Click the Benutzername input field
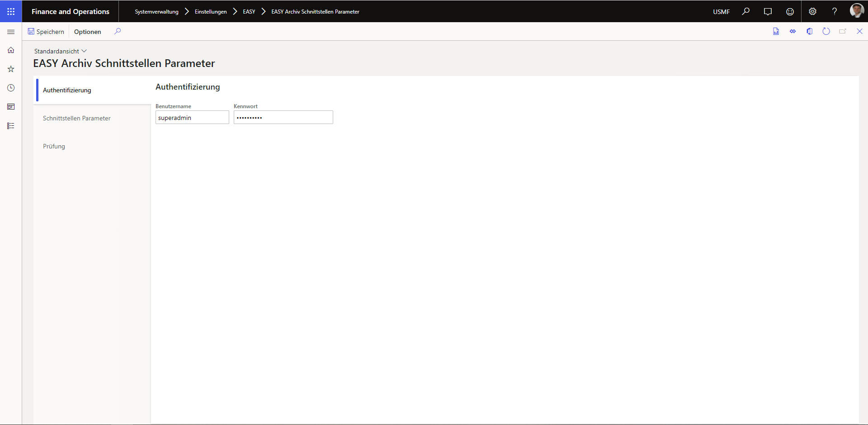Viewport: 868px width, 425px height. tap(192, 118)
